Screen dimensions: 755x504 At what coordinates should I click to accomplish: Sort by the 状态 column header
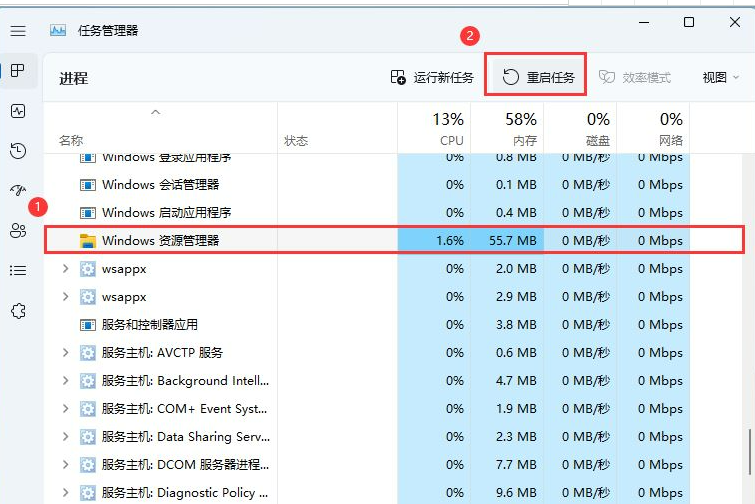(338, 128)
